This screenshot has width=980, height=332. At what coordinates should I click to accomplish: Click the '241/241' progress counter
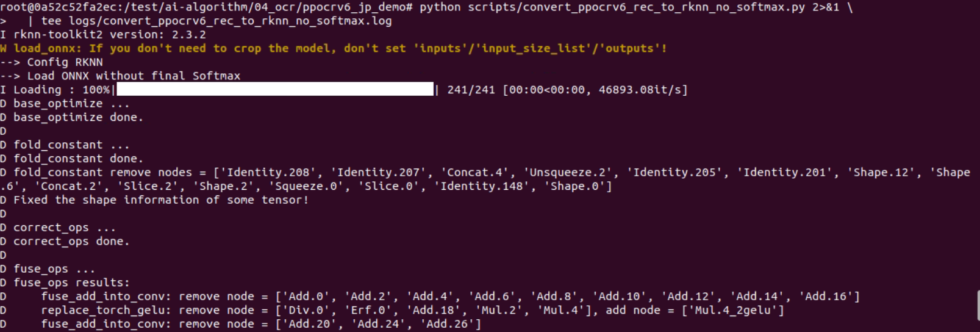(x=471, y=90)
